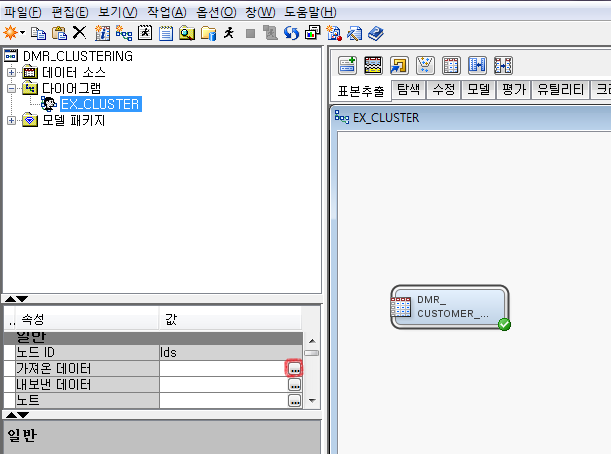Select the File Import node icon
Screen dimensions: 611x454
coord(399,65)
